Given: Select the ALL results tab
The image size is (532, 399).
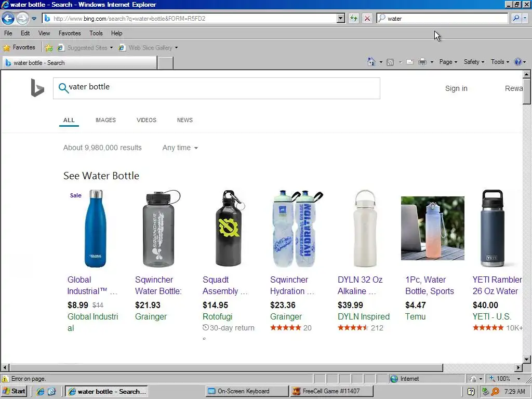Looking at the screenshot, I should point(69,120).
